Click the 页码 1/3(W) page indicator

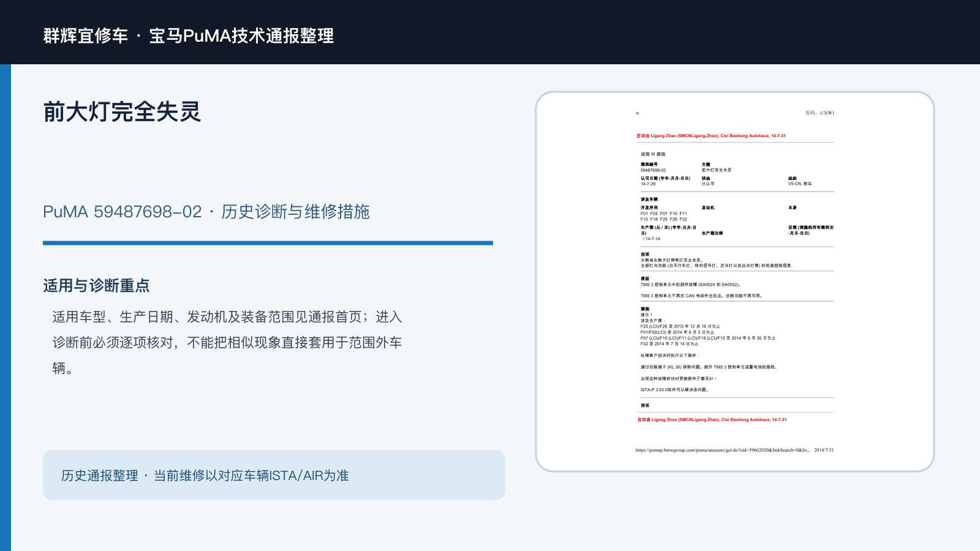coord(820,113)
